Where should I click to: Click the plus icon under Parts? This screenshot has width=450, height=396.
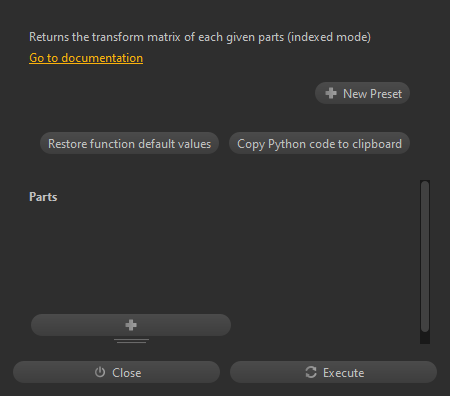coord(131,325)
